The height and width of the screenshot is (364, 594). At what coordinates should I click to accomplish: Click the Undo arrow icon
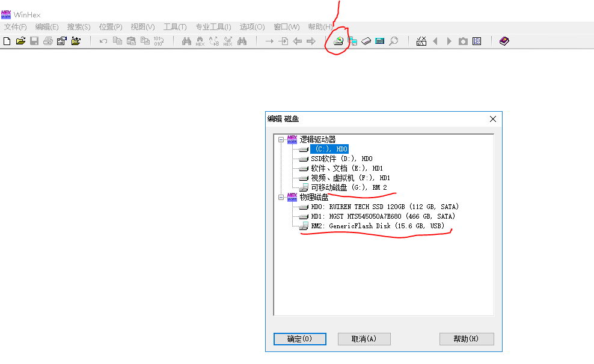pos(103,41)
